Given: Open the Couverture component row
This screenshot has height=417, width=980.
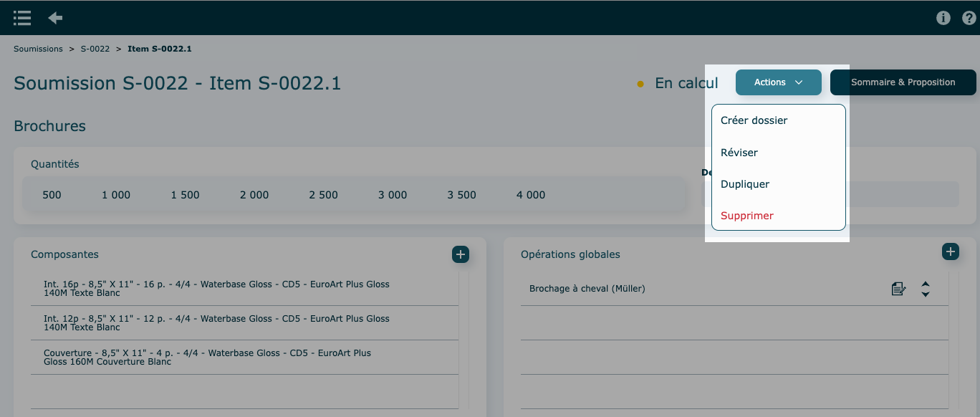Looking at the screenshot, I should pyautogui.click(x=208, y=358).
